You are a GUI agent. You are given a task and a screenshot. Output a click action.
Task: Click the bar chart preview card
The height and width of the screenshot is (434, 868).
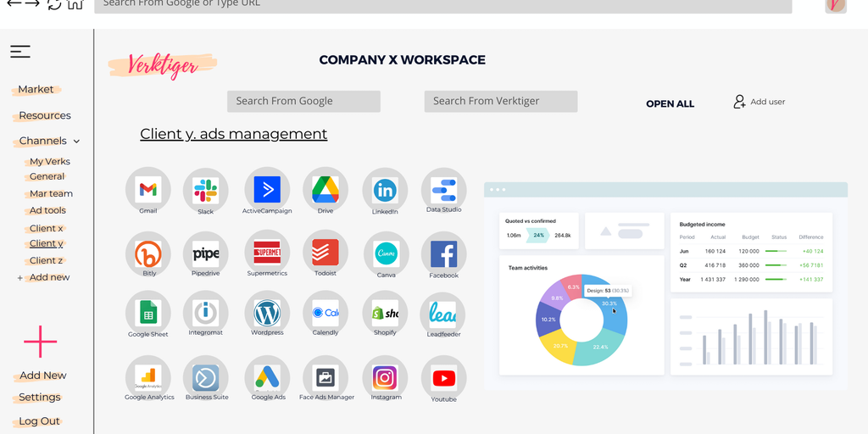[x=751, y=337]
